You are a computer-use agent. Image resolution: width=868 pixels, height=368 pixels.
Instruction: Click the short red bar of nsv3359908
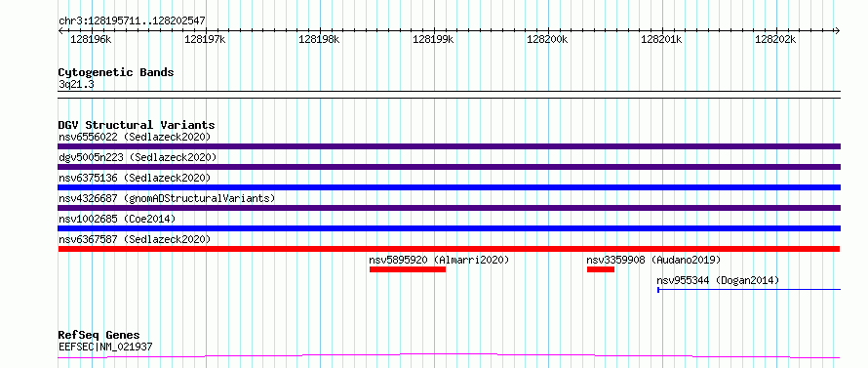(x=601, y=269)
